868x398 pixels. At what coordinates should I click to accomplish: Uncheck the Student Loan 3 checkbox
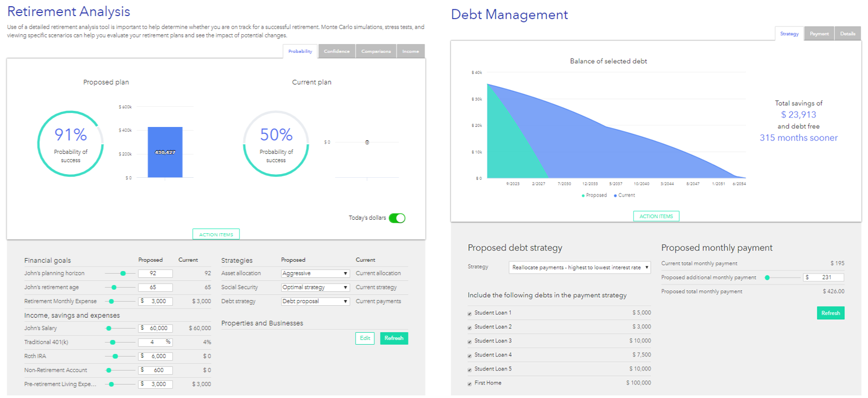click(x=470, y=342)
